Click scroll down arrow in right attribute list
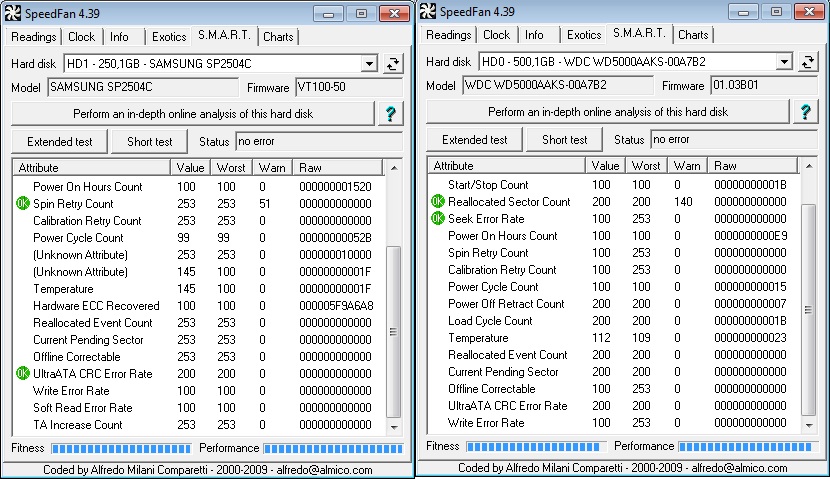830x479 pixels. coord(809,425)
